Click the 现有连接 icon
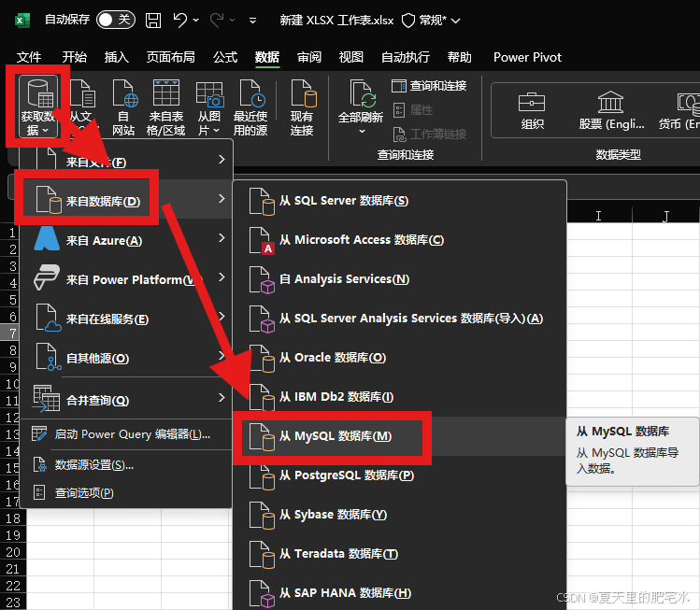The width and height of the screenshot is (700, 610). (x=302, y=107)
